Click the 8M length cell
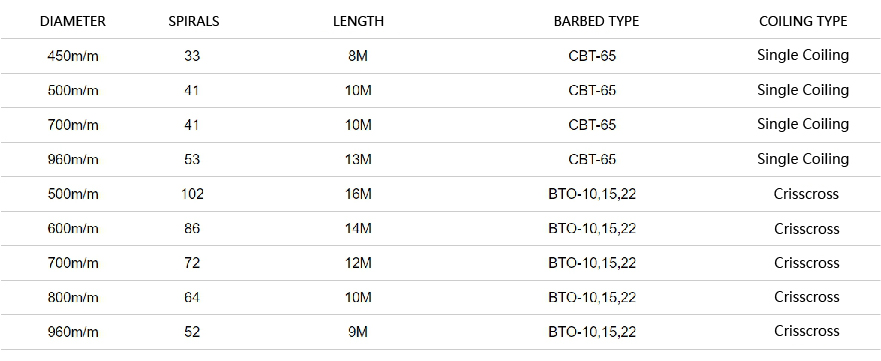 (x=358, y=56)
